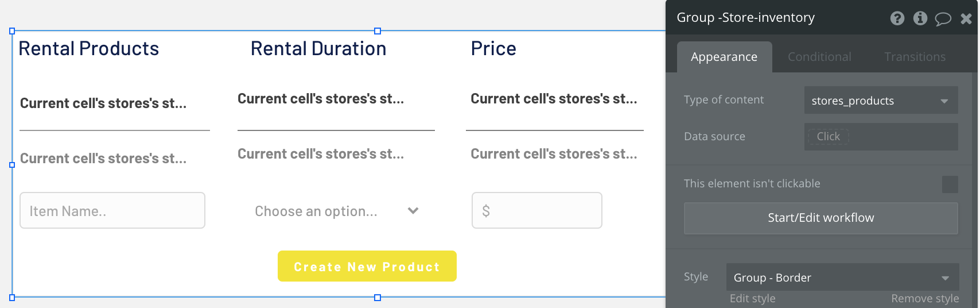980x308 pixels.
Task: Switch to the Transitions tab
Action: pos(915,57)
